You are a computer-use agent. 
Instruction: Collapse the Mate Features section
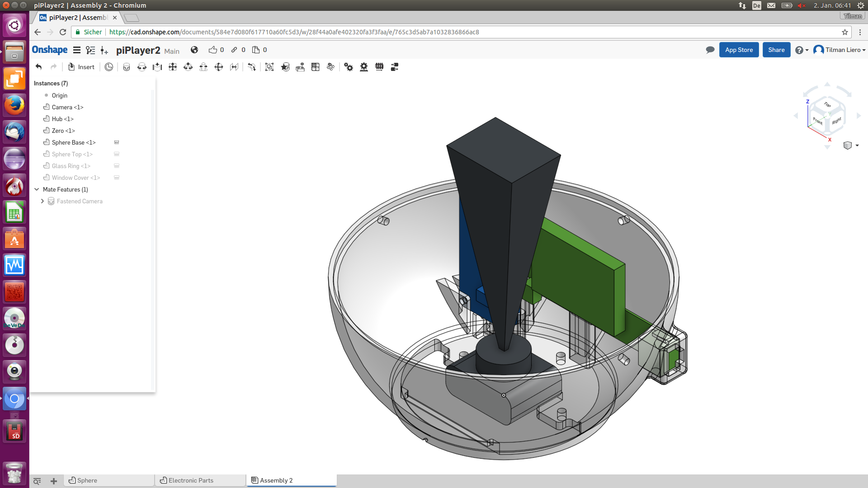point(37,189)
